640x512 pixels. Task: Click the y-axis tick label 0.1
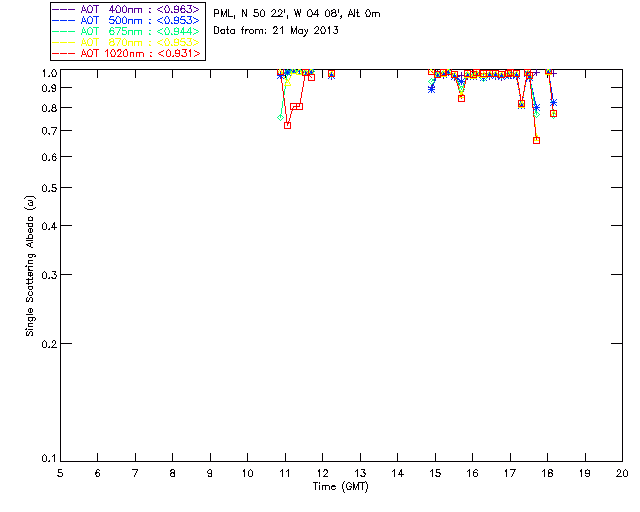(x=49, y=459)
